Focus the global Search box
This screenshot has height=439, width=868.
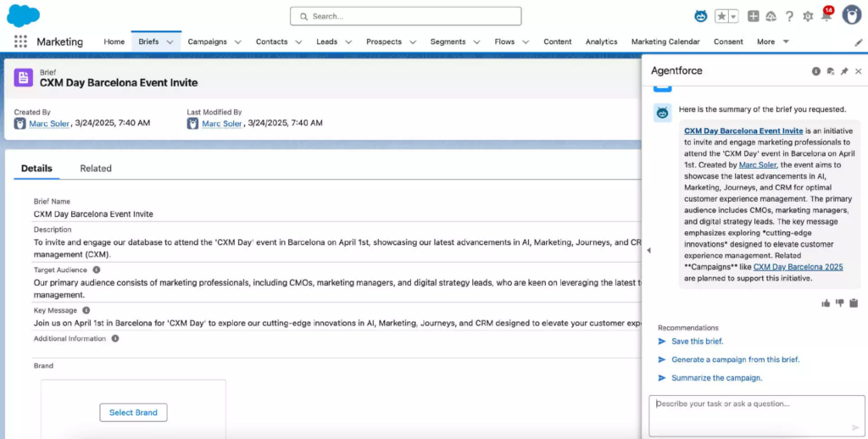(x=406, y=16)
